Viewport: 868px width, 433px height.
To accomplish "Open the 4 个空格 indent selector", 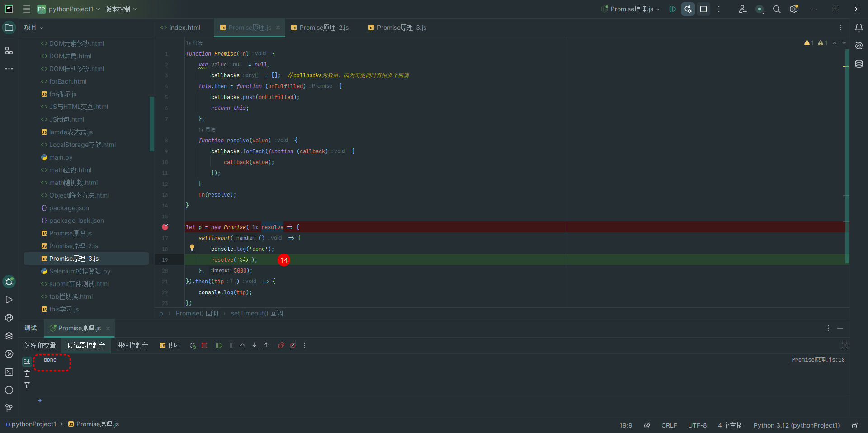I will click(x=730, y=425).
